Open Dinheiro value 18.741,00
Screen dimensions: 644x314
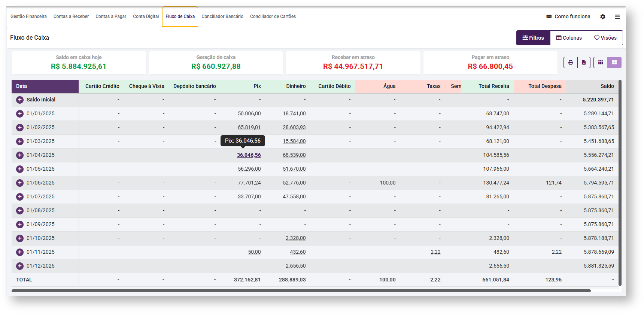294,113
